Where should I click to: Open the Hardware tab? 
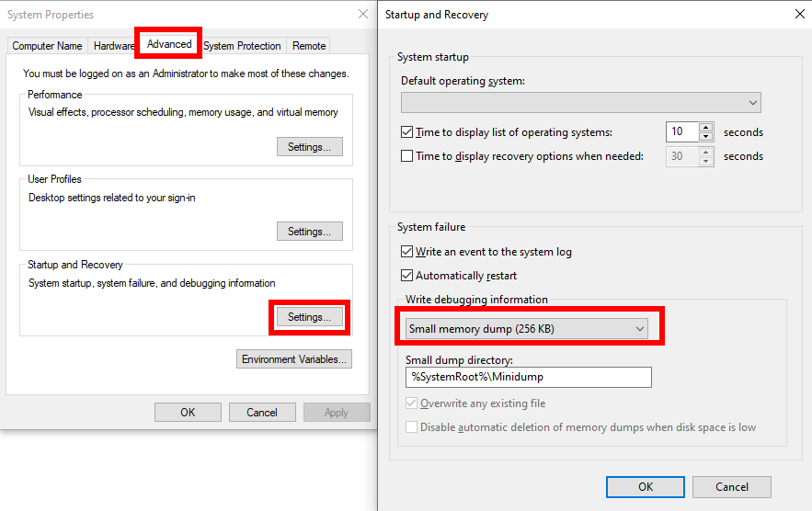(x=113, y=46)
